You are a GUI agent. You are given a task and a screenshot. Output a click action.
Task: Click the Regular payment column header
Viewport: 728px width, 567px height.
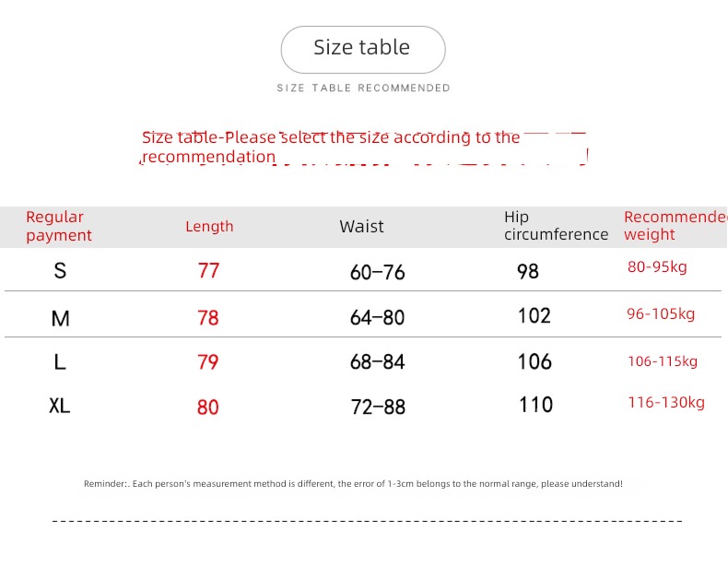(58, 226)
